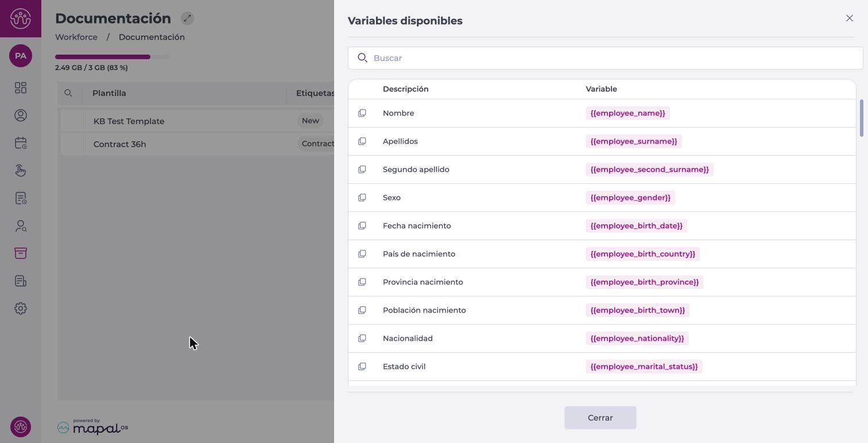Copy the País de nacimiento variable

pos(362,254)
